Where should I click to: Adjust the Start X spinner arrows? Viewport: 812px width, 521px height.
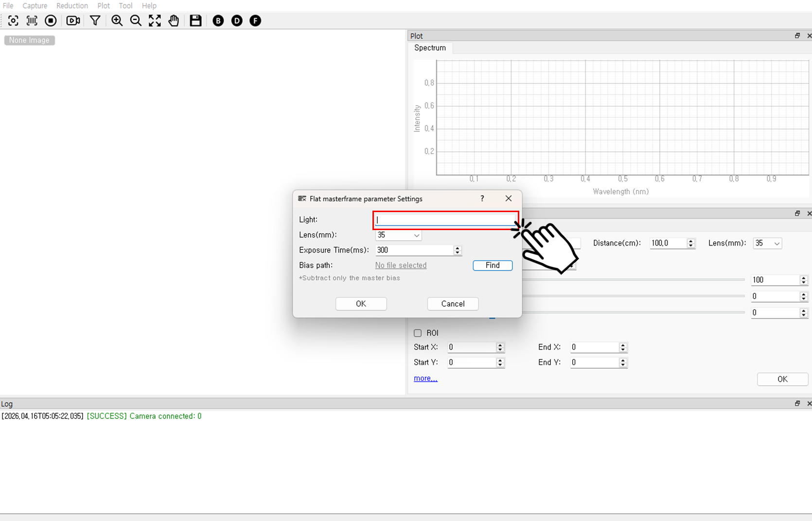point(500,347)
